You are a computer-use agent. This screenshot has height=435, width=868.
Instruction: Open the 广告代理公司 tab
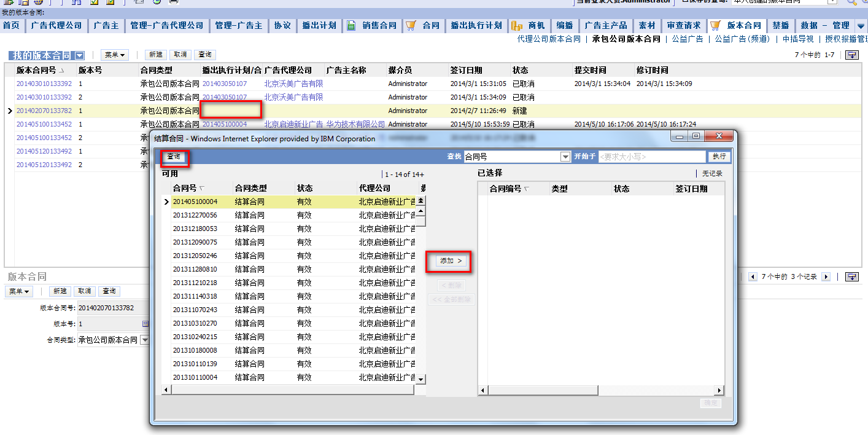click(x=56, y=25)
